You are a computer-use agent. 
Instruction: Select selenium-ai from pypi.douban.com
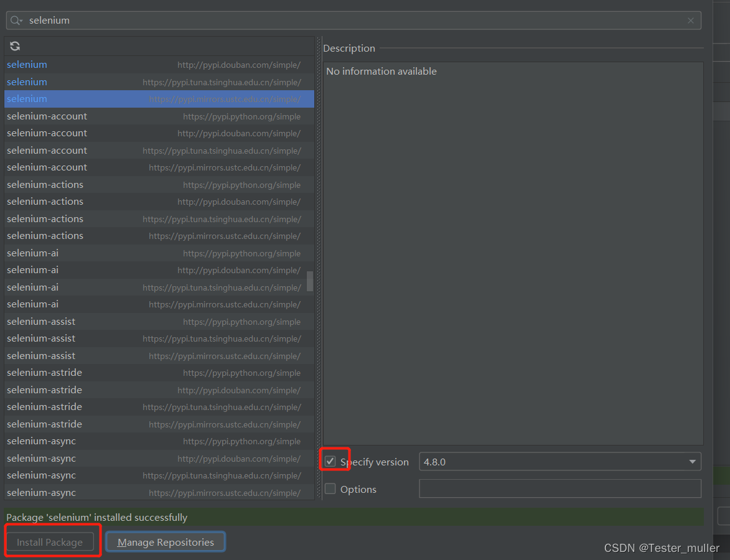pos(159,270)
